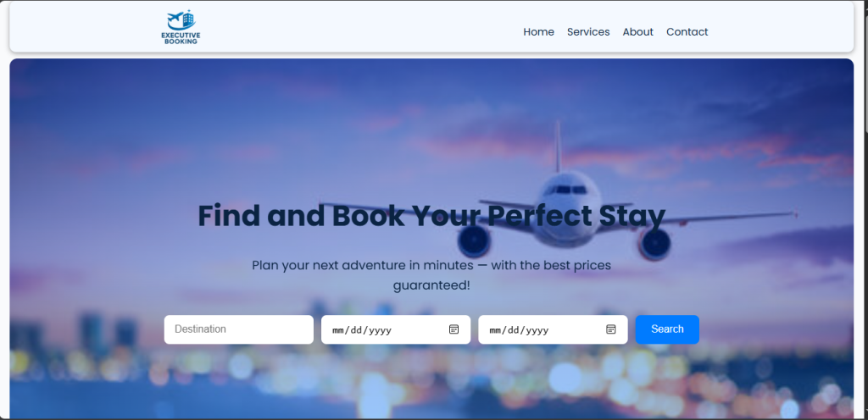Open calendar picker in second date field
This screenshot has width=868, height=420.
click(x=610, y=329)
